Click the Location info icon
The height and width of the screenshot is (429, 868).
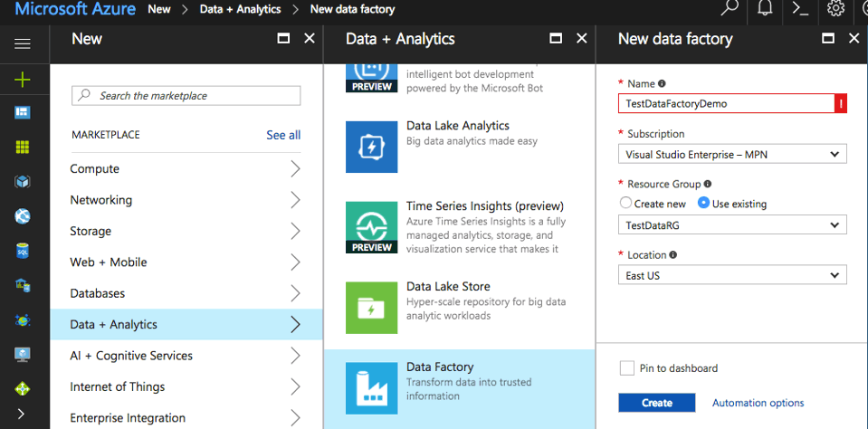[673, 255]
